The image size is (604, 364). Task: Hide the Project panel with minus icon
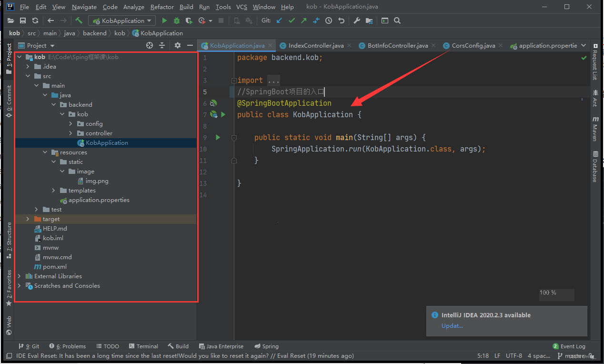(x=190, y=45)
